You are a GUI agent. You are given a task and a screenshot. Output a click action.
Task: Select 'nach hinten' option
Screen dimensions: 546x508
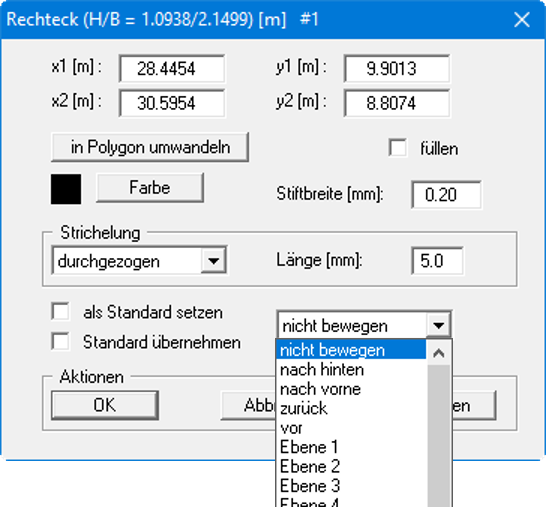coord(351,369)
